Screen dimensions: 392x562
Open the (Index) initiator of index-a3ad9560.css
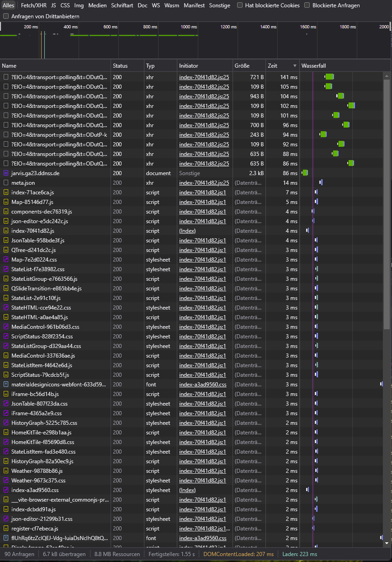(187, 490)
